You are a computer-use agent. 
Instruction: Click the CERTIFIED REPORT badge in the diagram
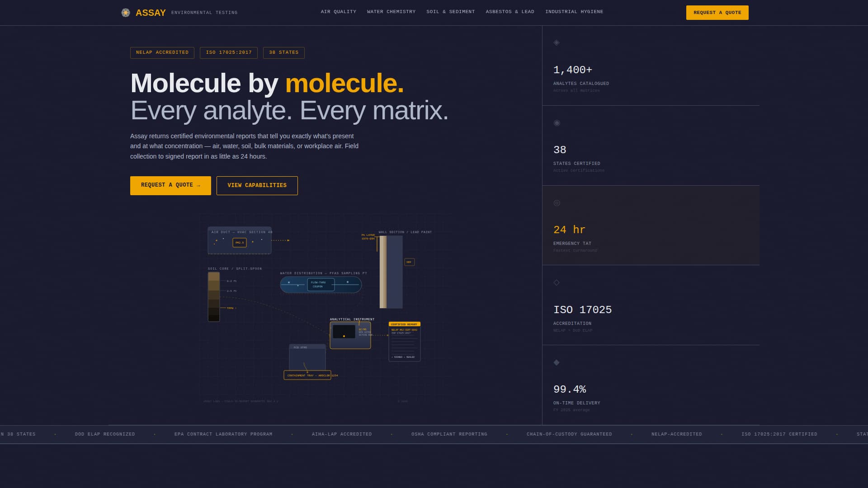(x=404, y=324)
